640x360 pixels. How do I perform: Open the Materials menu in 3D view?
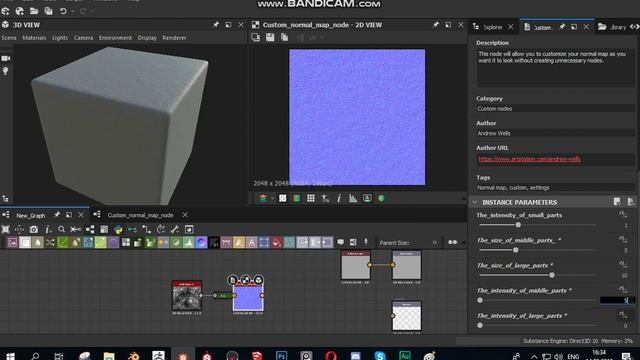pos(34,38)
